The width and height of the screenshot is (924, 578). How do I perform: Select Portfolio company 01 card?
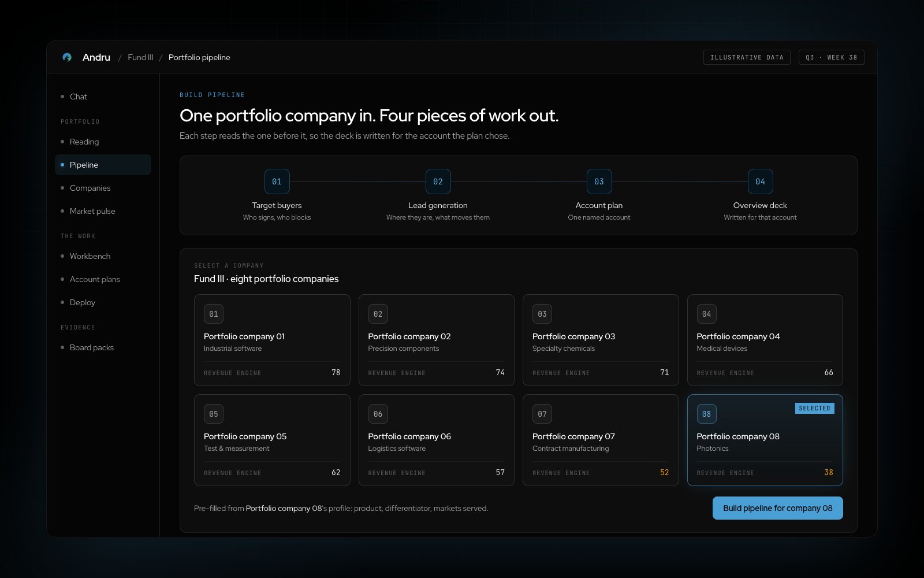272,340
